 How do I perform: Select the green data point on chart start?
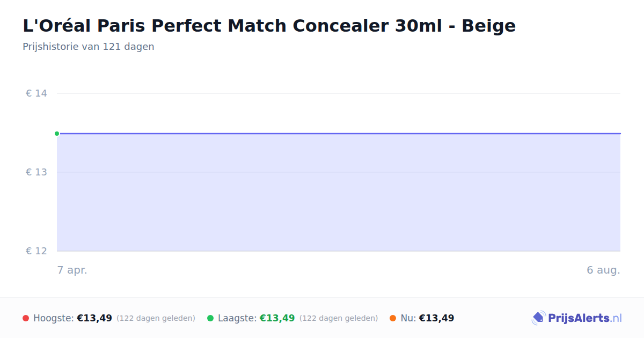(57, 134)
